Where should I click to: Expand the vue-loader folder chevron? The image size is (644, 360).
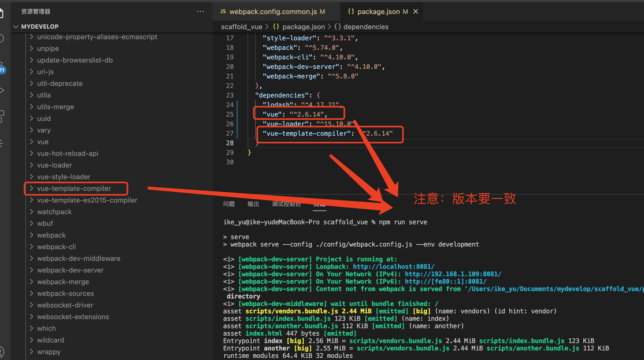[32, 165]
